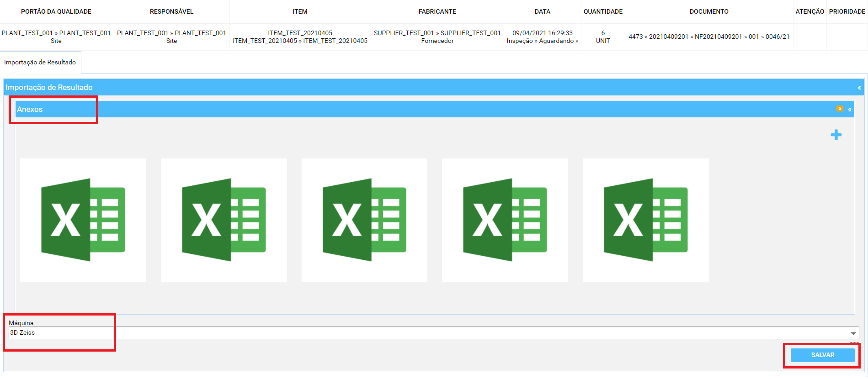Screen dimensions: 868x379
Task: Click the FABRICANTE column header
Action: (437, 11)
